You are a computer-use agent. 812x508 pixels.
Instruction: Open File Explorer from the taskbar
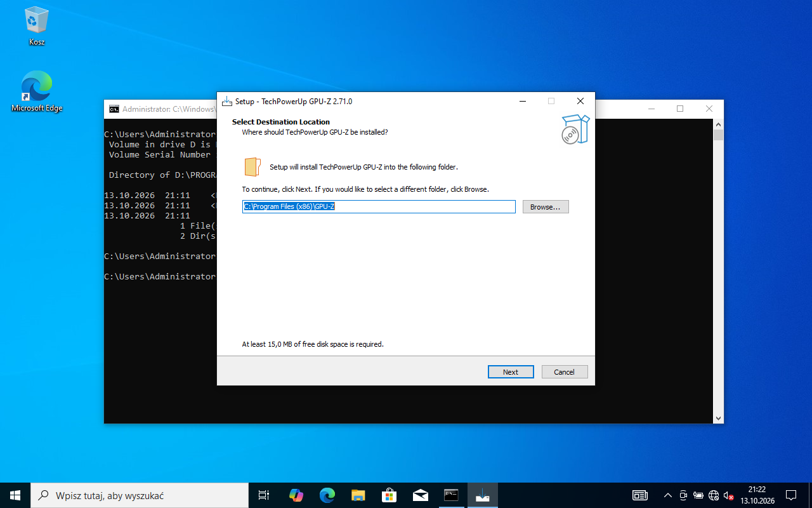point(358,495)
